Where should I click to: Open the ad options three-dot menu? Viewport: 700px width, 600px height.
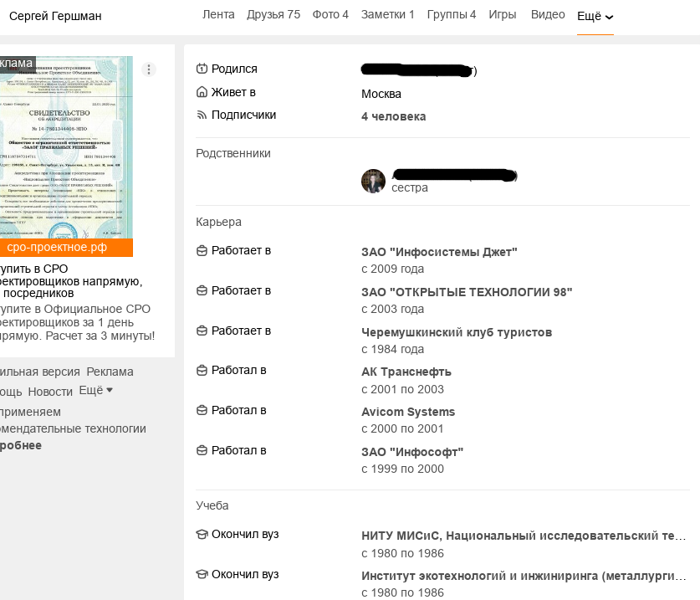point(149,69)
